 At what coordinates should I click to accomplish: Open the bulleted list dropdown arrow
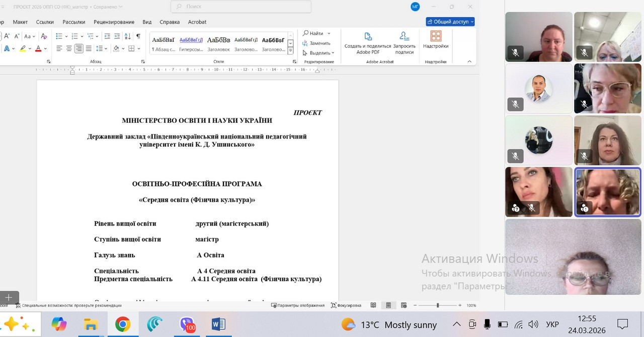tap(66, 36)
